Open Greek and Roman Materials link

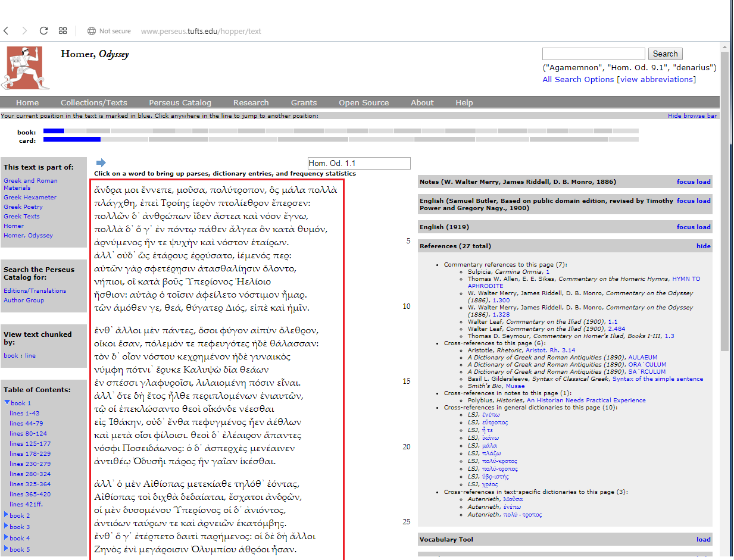pyautogui.click(x=30, y=184)
